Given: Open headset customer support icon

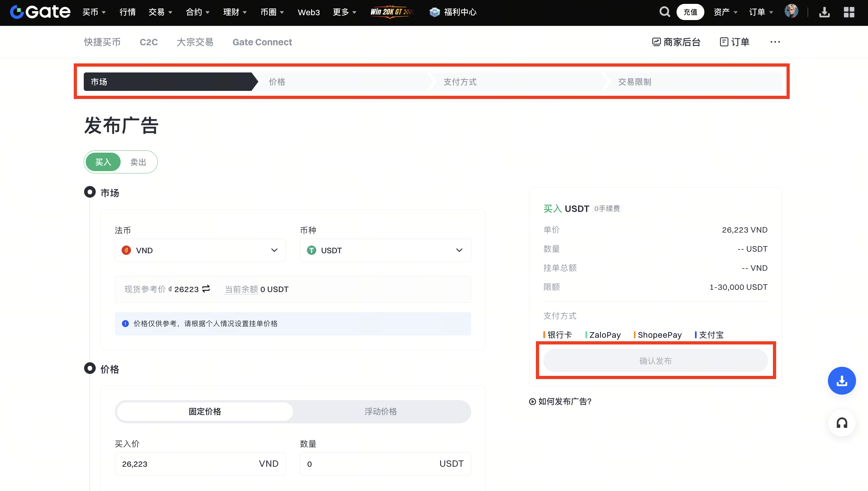Looking at the screenshot, I should click(x=841, y=423).
